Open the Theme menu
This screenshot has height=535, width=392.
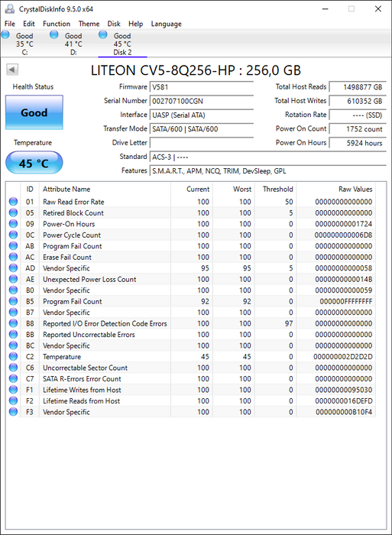click(x=89, y=24)
